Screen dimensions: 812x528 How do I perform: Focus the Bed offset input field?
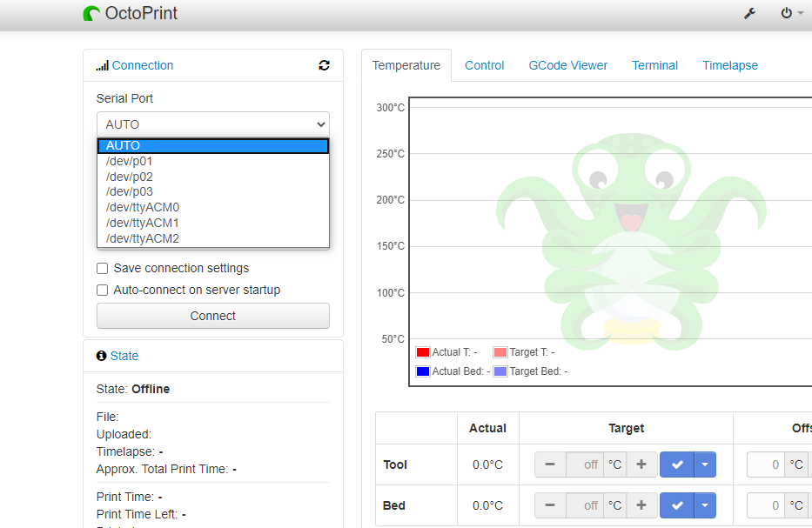(766, 505)
